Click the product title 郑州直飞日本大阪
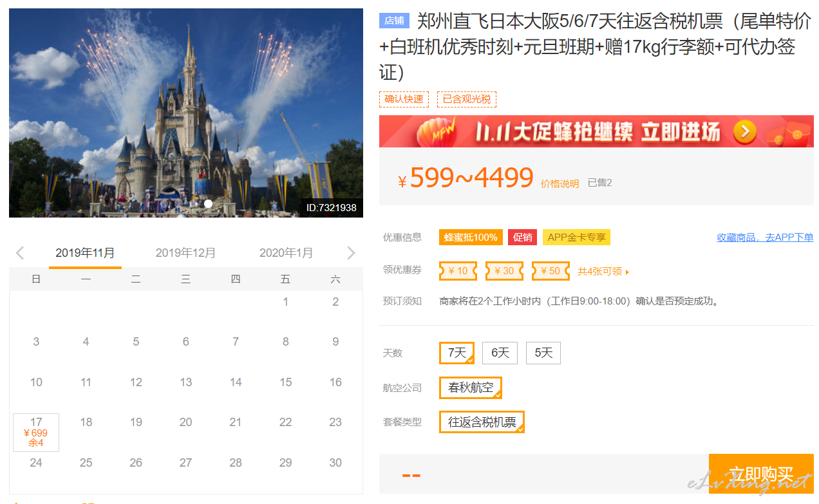This screenshot has height=504, width=819. pos(596,46)
